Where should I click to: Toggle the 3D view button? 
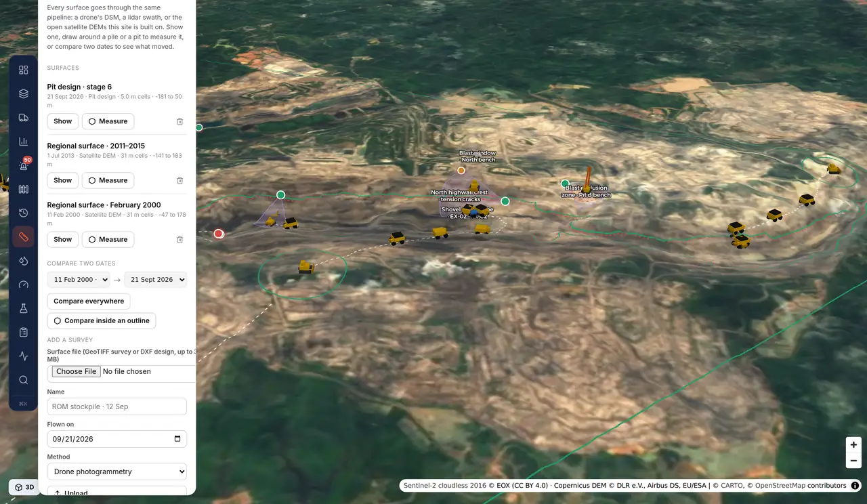[x=24, y=487]
